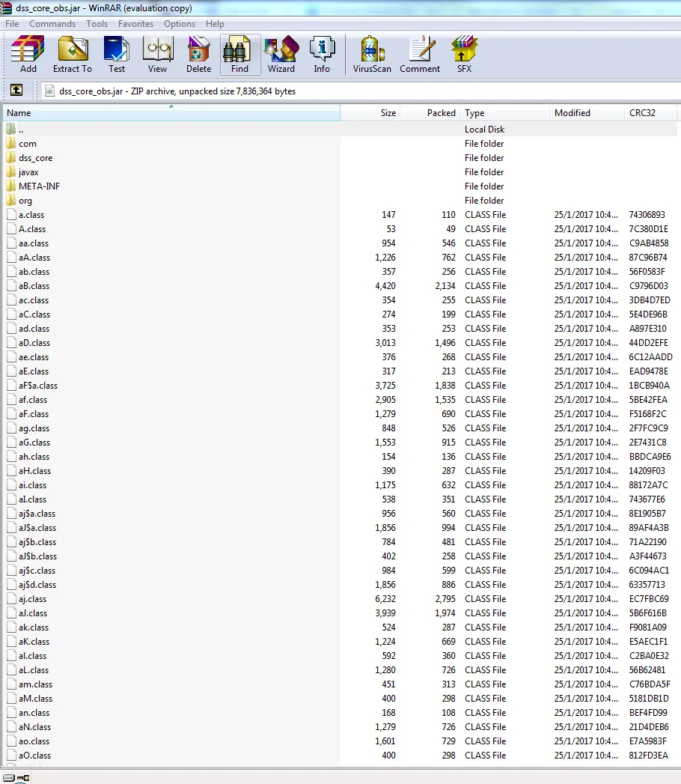The height and width of the screenshot is (784, 681).
Task: Sort by Modified column header
Action: (x=587, y=112)
